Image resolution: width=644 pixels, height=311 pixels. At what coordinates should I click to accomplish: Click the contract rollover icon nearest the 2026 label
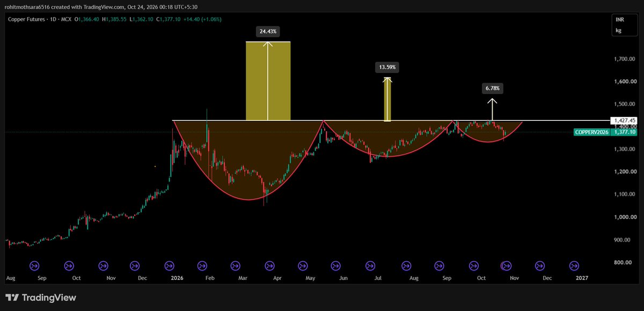[170, 265]
